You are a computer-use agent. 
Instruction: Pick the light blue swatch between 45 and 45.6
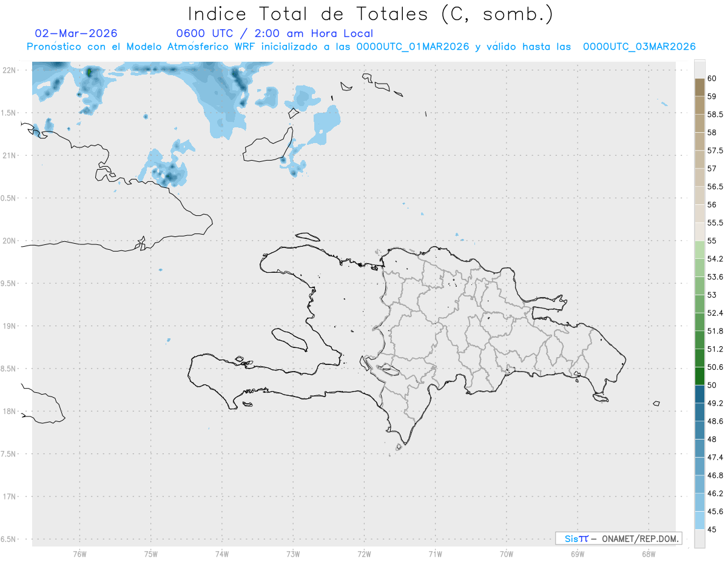[x=699, y=521]
